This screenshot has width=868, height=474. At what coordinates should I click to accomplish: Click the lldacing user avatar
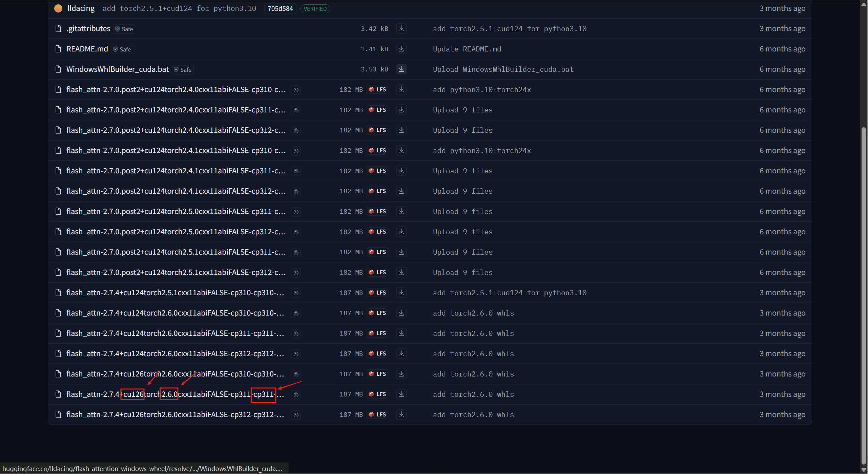click(x=58, y=8)
